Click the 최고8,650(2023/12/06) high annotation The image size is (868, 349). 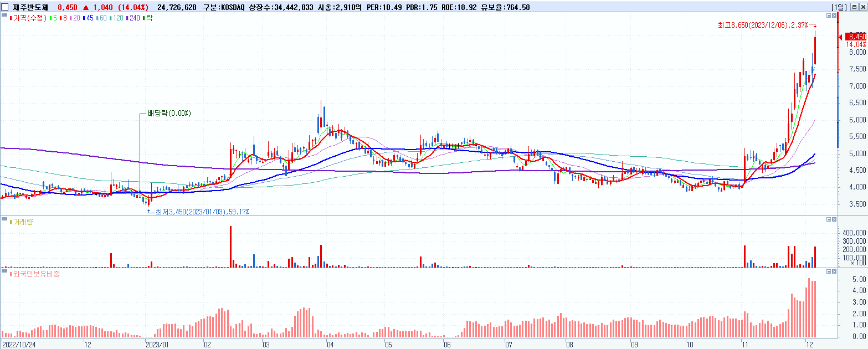(762, 24)
